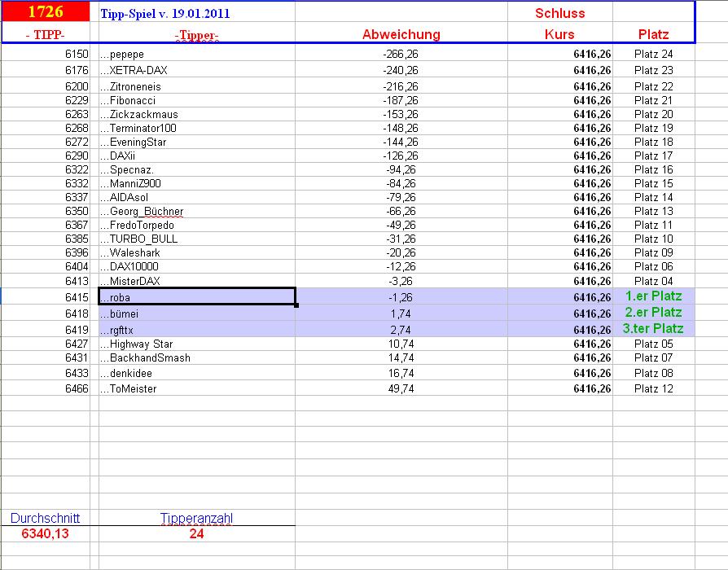The width and height of the screenshot is (728, 570).
Task: Select the tip value 6415
Action: coord(77,297)
